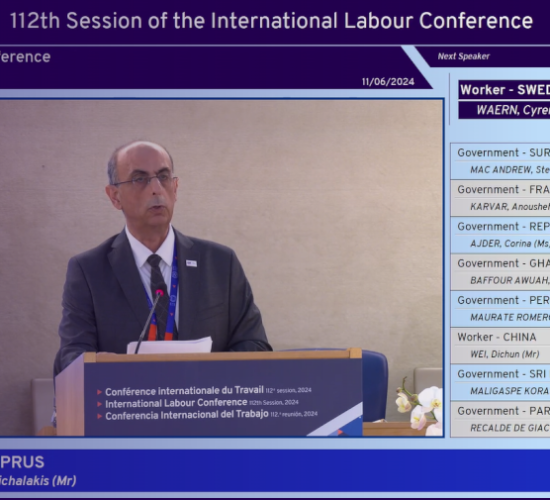Select the 'Worker - SWED' next speaker heading
Screen dimensions: 550x500
click(504, 90)
